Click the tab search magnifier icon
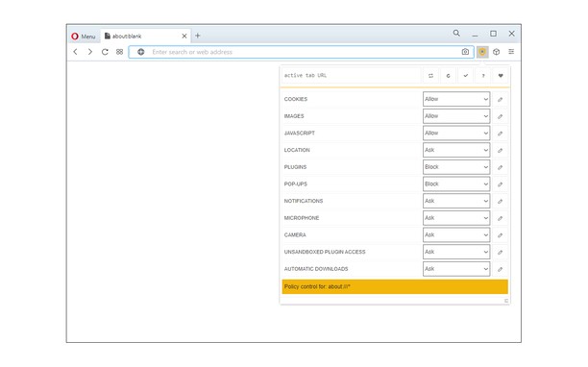Screen dimensions: 588x367 pos(456,34)
